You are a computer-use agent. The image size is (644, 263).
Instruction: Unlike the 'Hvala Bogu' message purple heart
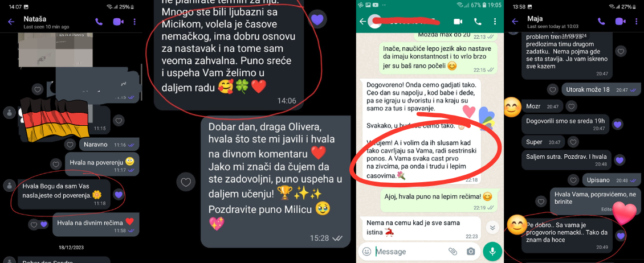coord(119,195)
